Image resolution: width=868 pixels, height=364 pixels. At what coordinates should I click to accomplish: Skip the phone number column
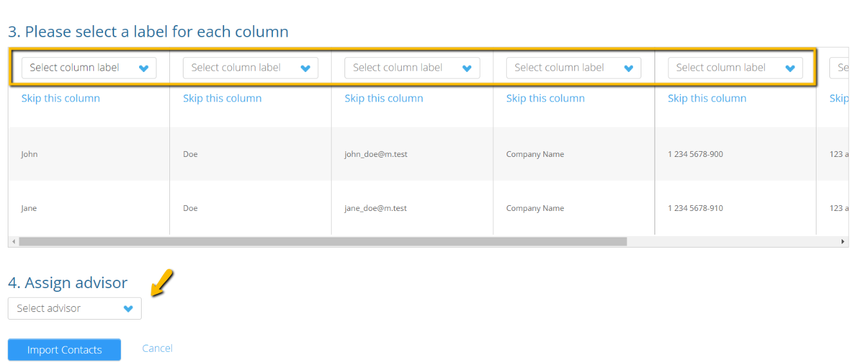coord(707,98)
